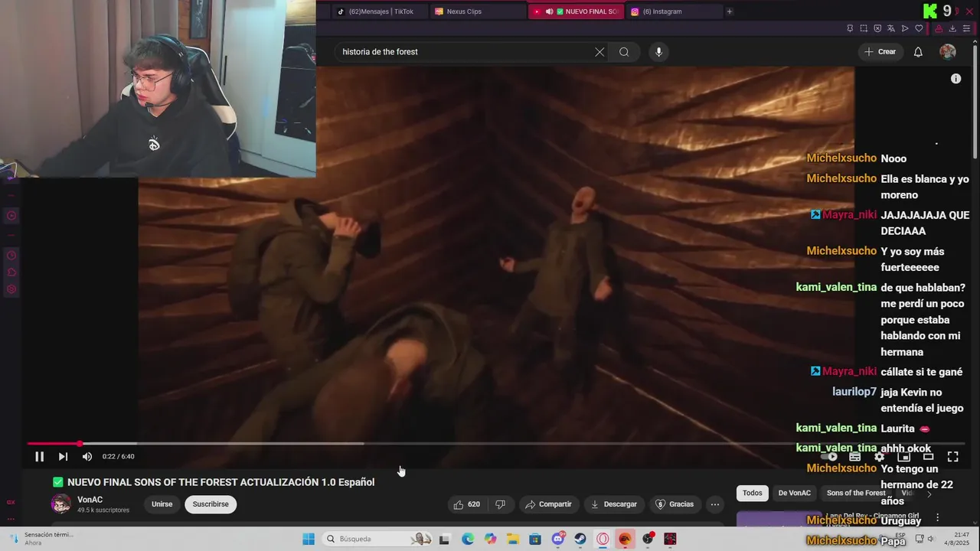Open the browser send/flow arrow icon
Screen dimensions: 980x551
click(905, 28)
